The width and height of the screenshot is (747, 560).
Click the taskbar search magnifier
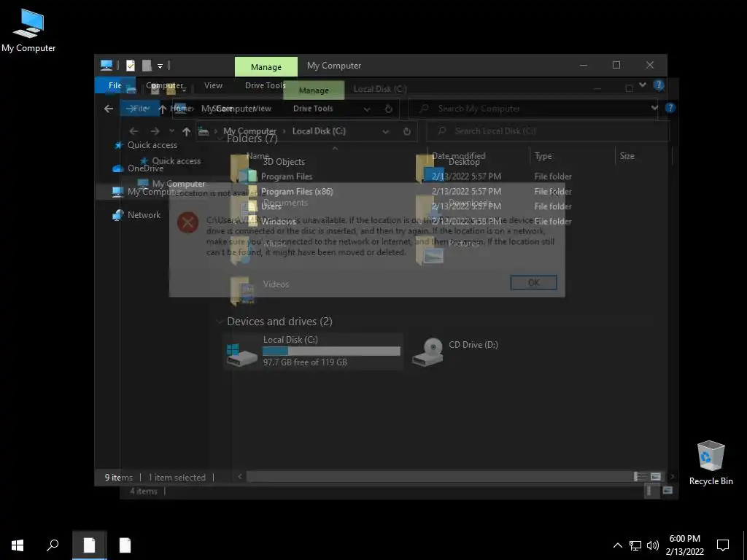click(53, 545)
